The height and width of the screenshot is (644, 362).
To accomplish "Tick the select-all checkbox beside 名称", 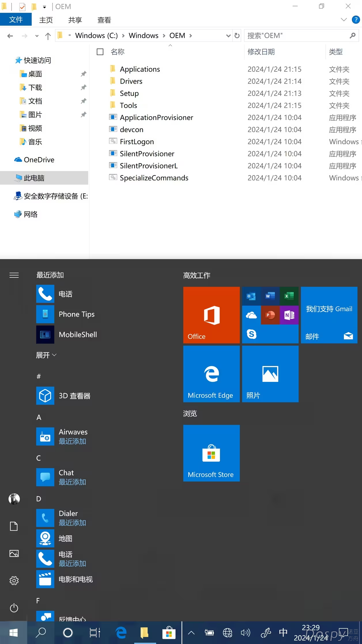I will pos(100,52).
